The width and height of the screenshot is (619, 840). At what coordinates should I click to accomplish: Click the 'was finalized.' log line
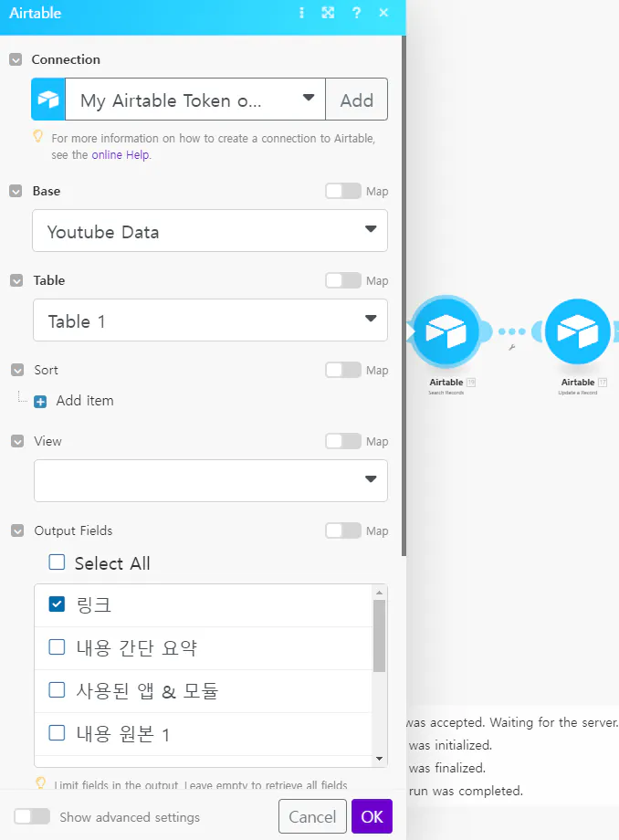click(x=447, y=768)
